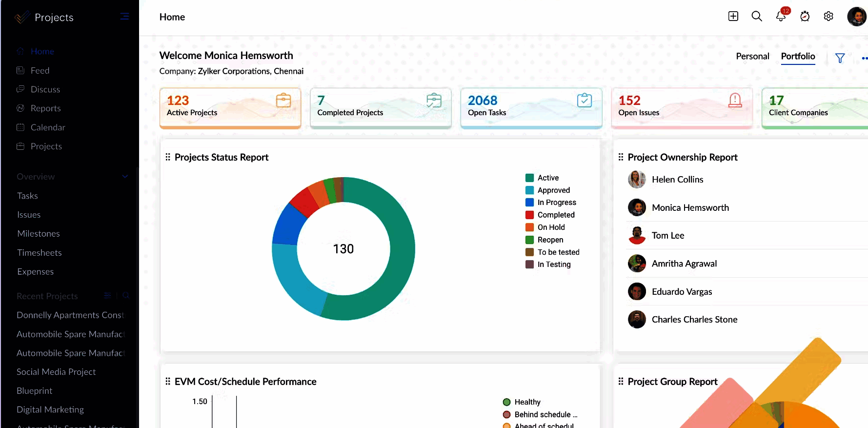Viewport: 868px width, 428px height.
Task: Click the Calendar sidebar icon
Action: (20, 127)
